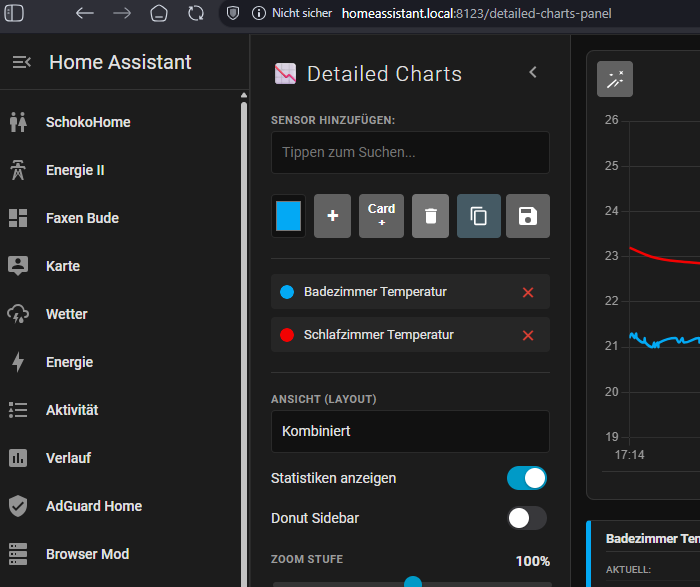
Task: Click the copy icon button
Action: pos(479,216)
